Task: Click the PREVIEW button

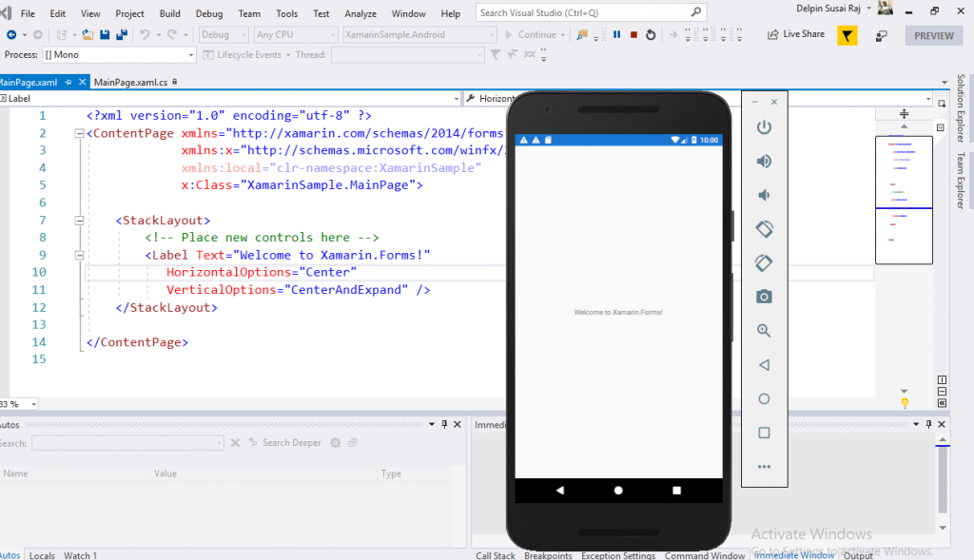Action: pos(933,34)
